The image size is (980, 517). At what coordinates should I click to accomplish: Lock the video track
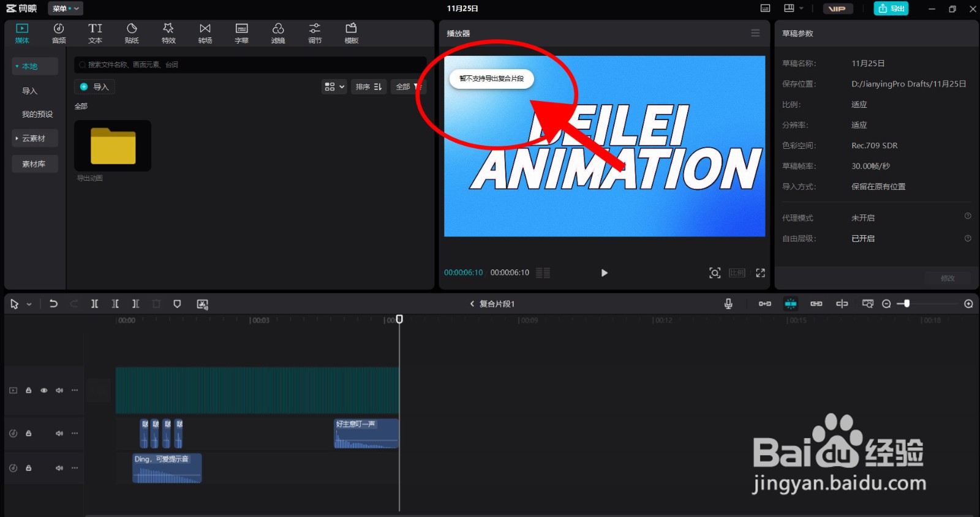[29, 390]
